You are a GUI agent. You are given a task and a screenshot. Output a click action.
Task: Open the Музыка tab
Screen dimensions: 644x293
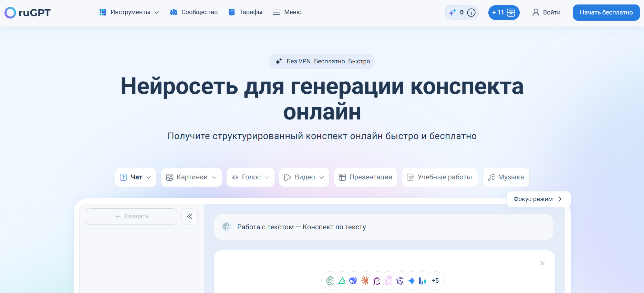506,177
